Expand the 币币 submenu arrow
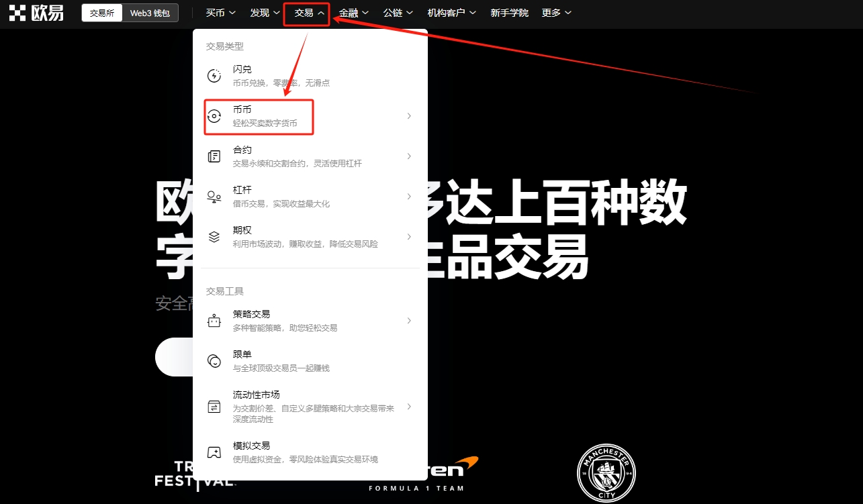863x504 pixels. 409,116
